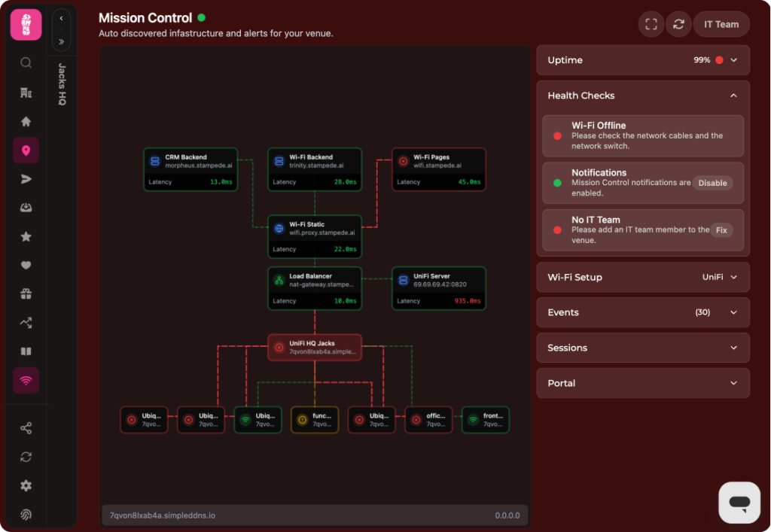771x532 pixels.
Task: Open the heart icon in the sidebar
Action: coord(26,266)
